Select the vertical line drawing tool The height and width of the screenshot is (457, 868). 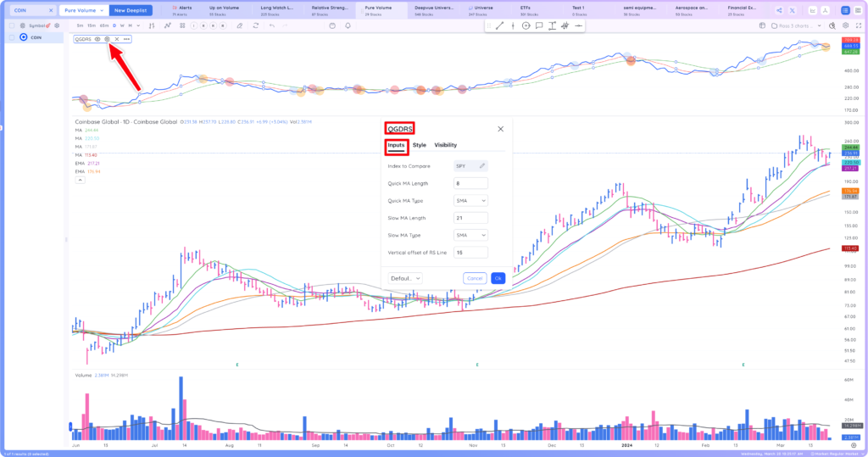[x=513, y=25]
